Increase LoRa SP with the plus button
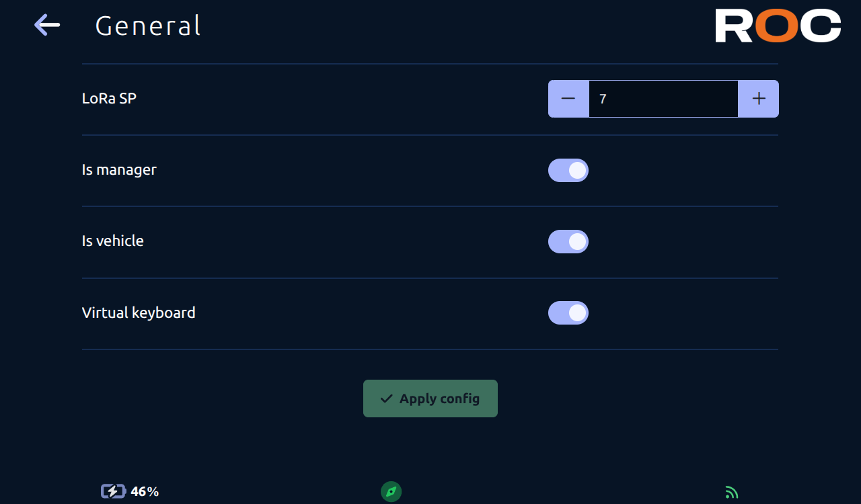Screen dimensions: 861x504 (x=759, y=99)
